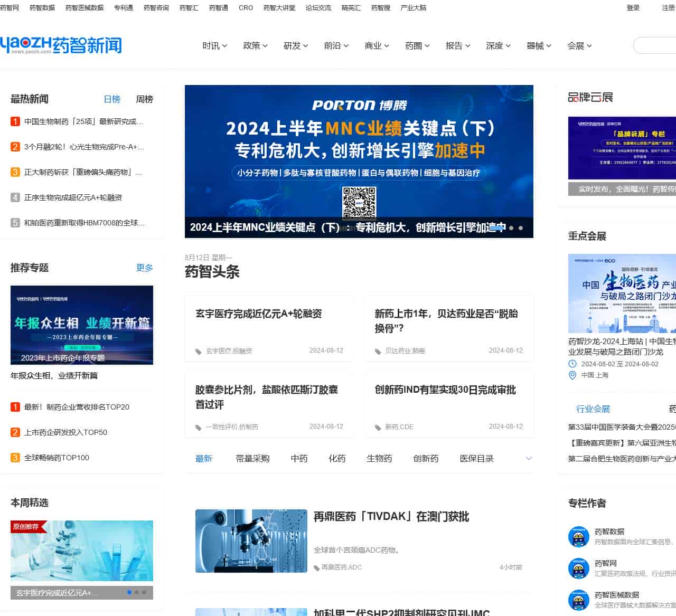Click the tag icon beside 新药,CDE
Image resolution: width=676 pixels, height=616 pixels.
(x=378, y=428)
